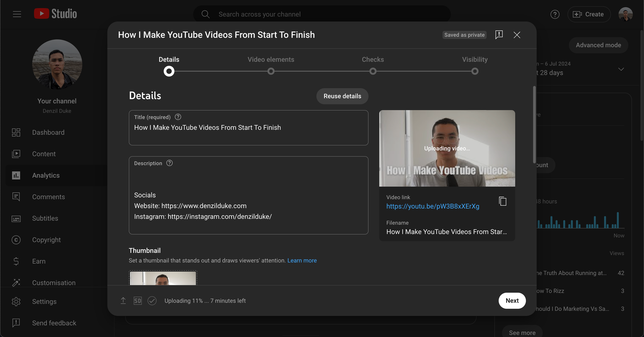Click the 'Saved as private' status badge

click(464, 35)
